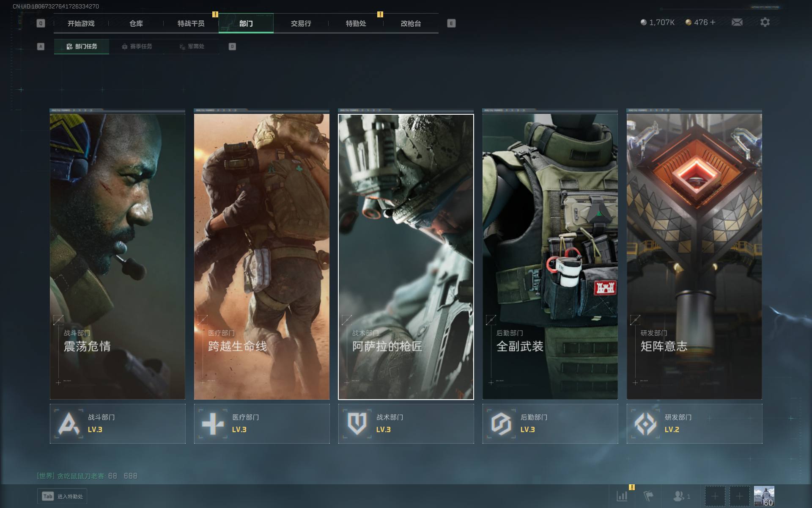Open the mail envelope icon
The width and height of the screenshot is (812, 508).
tap(737, 22)
